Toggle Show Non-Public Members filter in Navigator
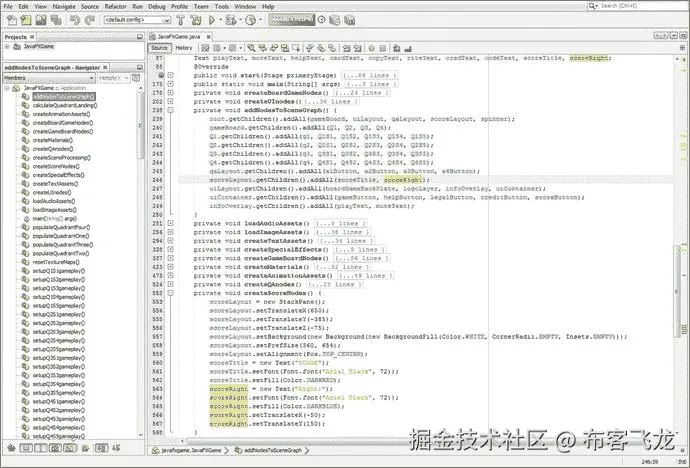690x468 pixels. 55,448
